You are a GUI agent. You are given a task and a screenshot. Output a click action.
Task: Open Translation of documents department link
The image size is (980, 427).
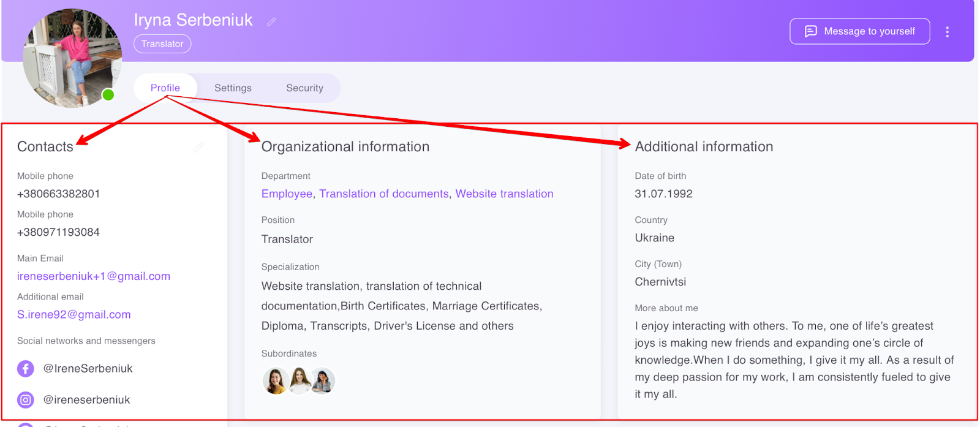pos(384,194)
